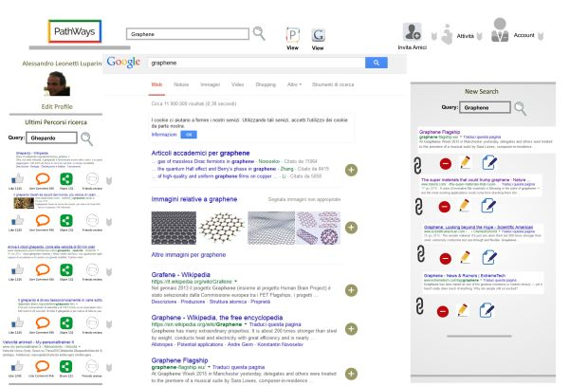
Task: Open the dark graphene lattice image thumbnail
Action: (x=174, y=228)
